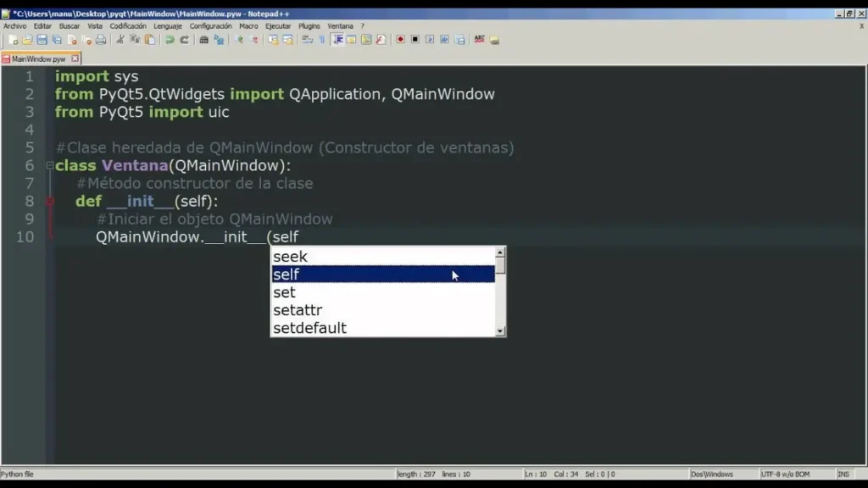Click the Save file toolbar icon
The image size is (868, 488).
42,40
